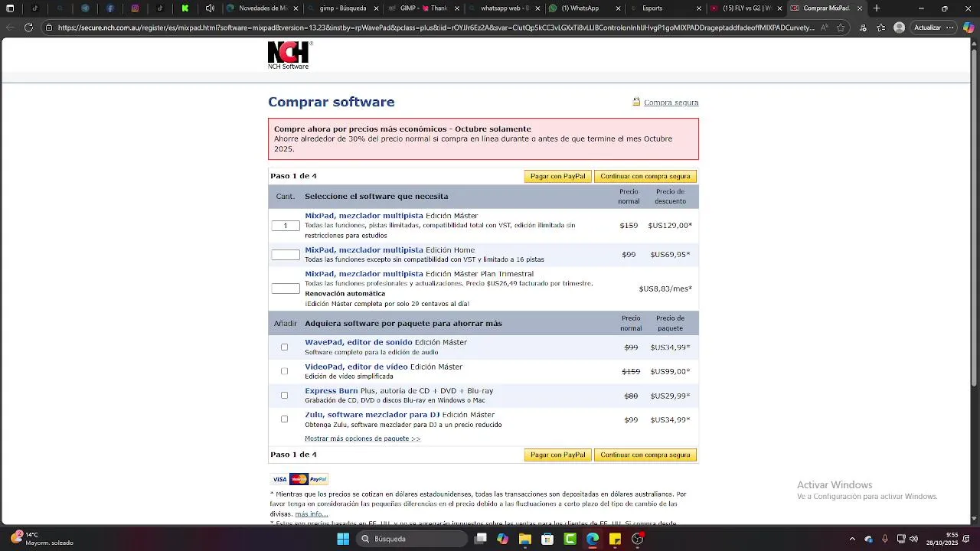Click bottom Continuar con compra segura button
The height and width of the screenshot is (551, 980).
point(645,455)
